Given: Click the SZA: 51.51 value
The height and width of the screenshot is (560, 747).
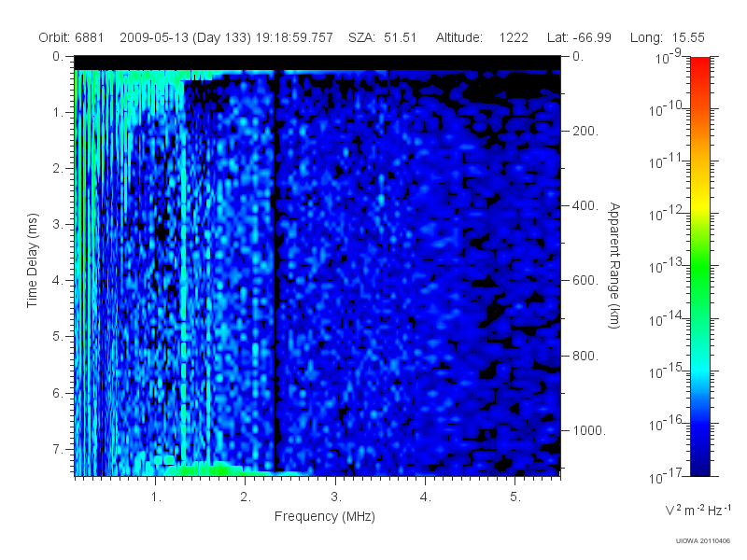Looking at the screenshot, I should (382, 37).
